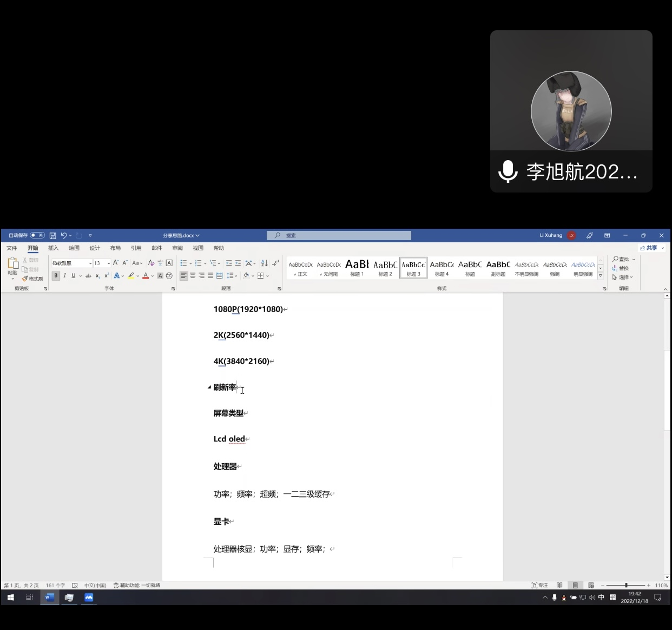Screen dimensions: 672x630
Task: Open the font size dropdown
Action: click(108, 263)
